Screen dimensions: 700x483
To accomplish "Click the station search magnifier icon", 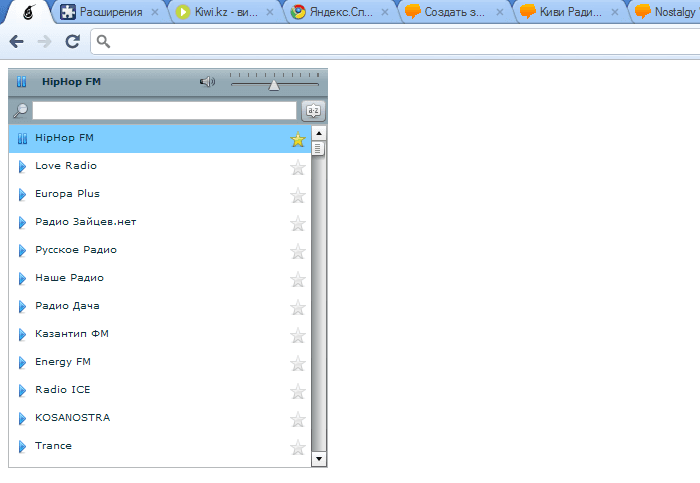I will 20,110.
